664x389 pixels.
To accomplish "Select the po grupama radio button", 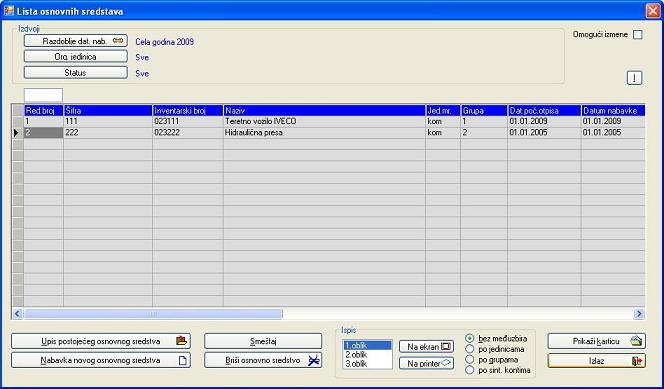I will [x=470, y=360].
